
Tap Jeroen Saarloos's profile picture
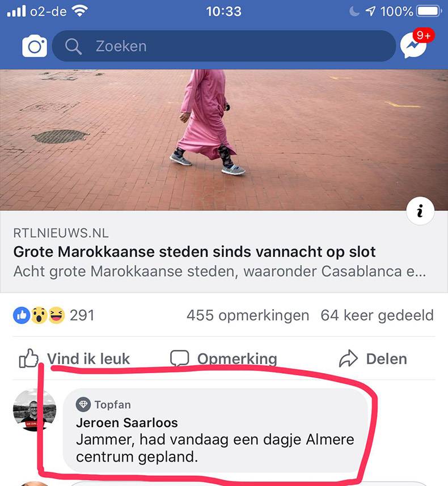[35, 410]
